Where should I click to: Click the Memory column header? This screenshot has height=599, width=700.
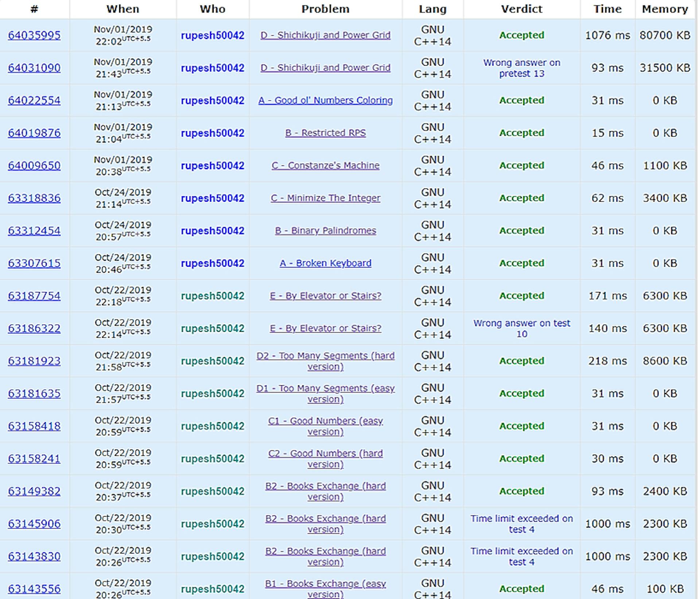coord(664,9)
